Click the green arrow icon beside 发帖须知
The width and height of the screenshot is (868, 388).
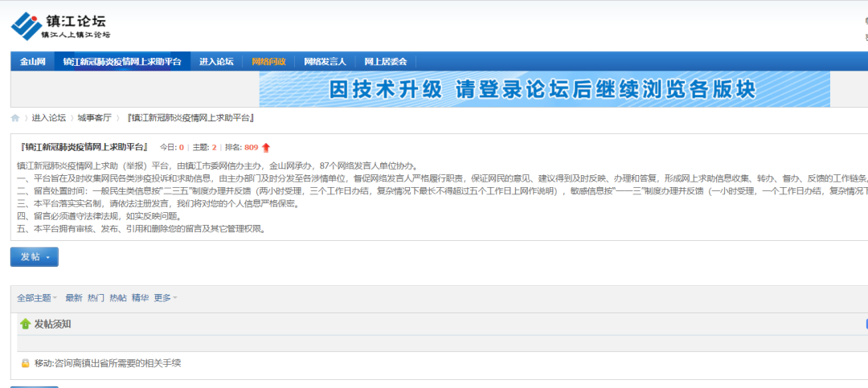pos(24,325)
